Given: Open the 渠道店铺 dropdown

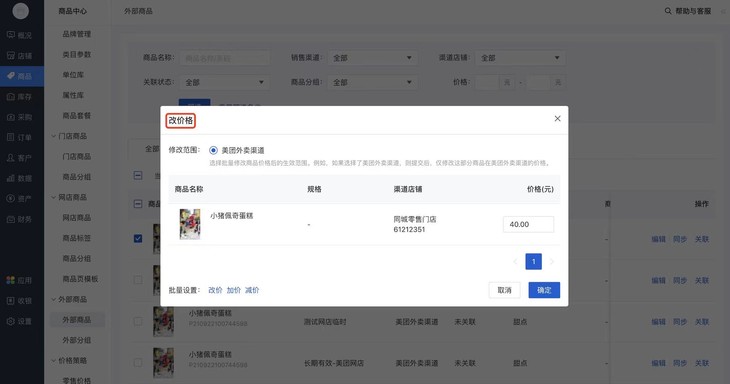Looking at the screenshot, I should (520, 58).
